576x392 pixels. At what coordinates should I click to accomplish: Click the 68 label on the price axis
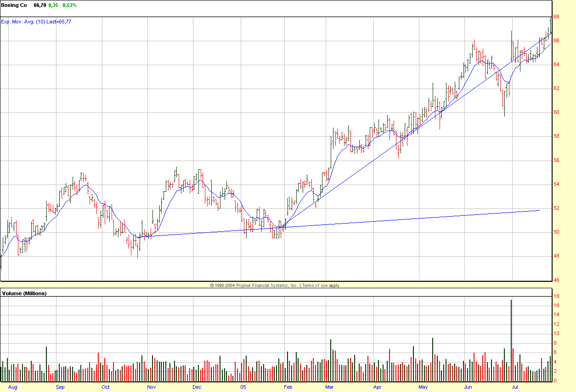click(556, 17)
